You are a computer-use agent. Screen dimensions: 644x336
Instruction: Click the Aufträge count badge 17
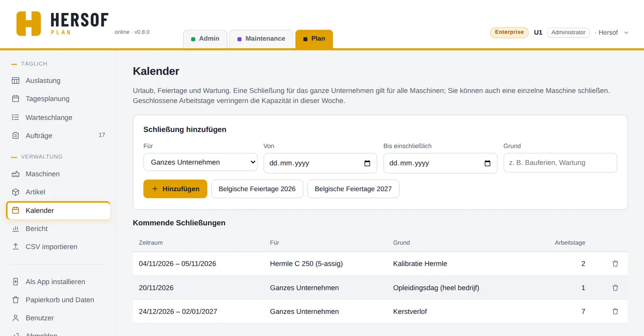pyautogui.click(x=102, y=135)
